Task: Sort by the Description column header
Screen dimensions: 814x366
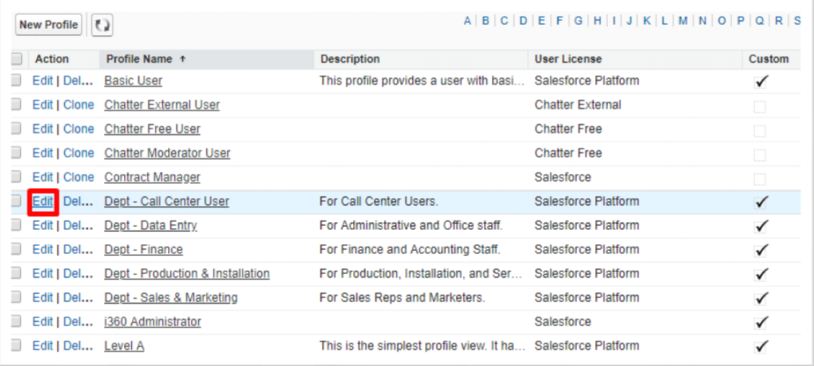Action: click(x=421, y=59)
